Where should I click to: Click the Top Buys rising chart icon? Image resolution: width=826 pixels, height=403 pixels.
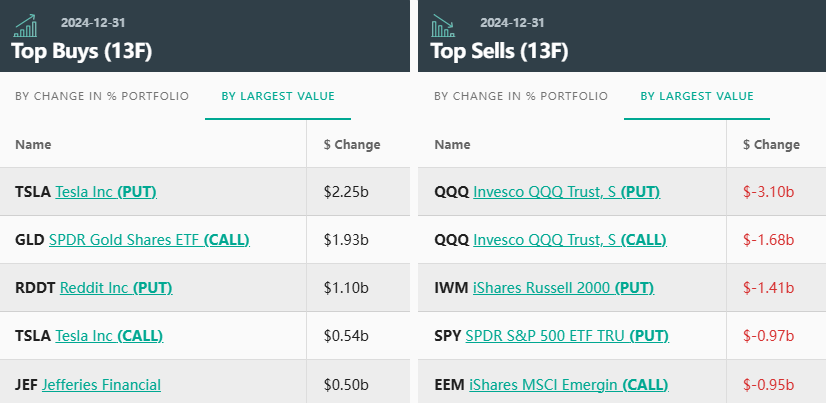[27, 24]
